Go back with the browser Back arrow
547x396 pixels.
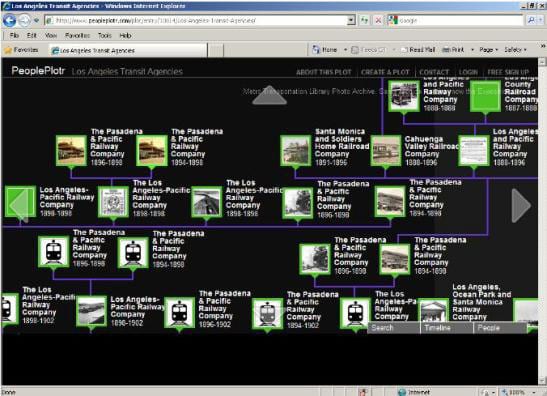(x=9, y=21)
